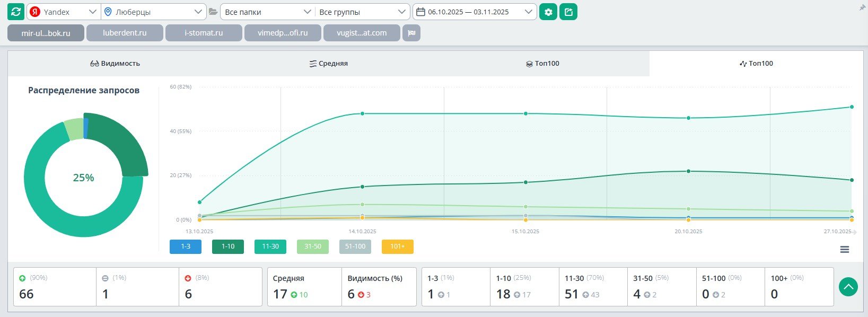
Task: Switch to the Видимость chart tab
Action: pos(115,64)
